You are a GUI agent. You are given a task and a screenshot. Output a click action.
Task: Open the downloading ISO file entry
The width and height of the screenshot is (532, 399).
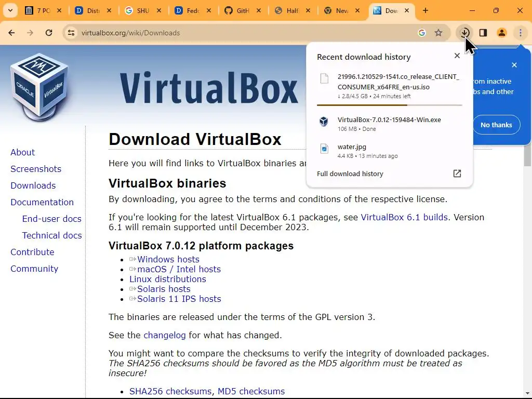pyautogui.click(x=390, y=86)
